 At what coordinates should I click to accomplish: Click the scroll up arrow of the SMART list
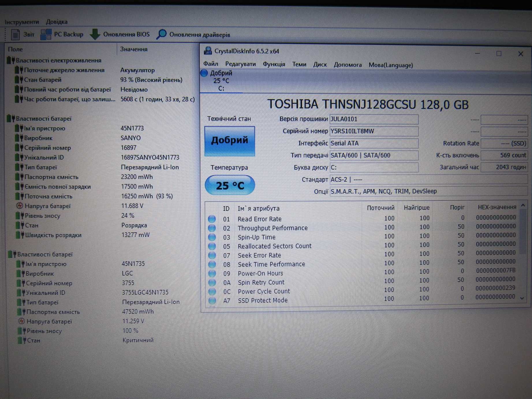click(523, 205)
